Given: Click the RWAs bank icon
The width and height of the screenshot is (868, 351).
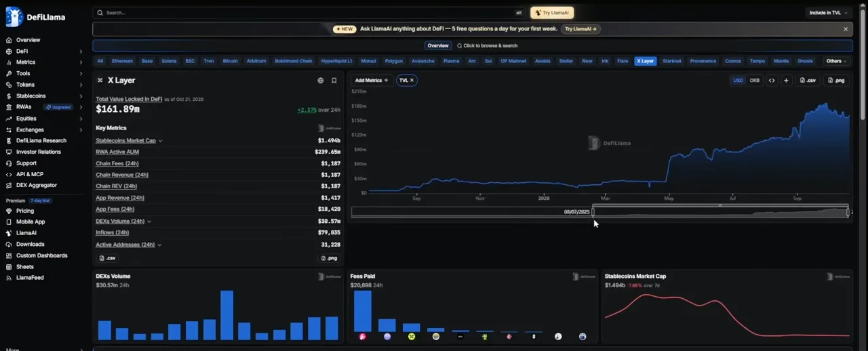Looking at the screenshot, I should point(9,107).
